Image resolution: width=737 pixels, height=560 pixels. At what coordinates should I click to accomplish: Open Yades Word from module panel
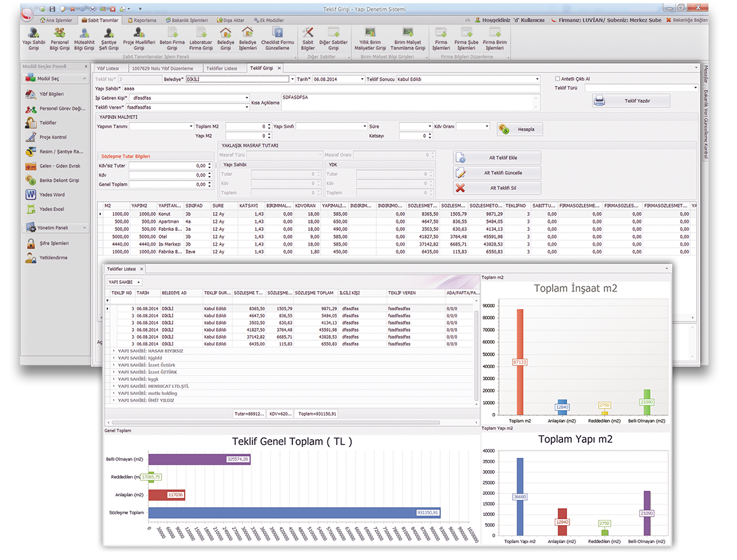point(52,195)
